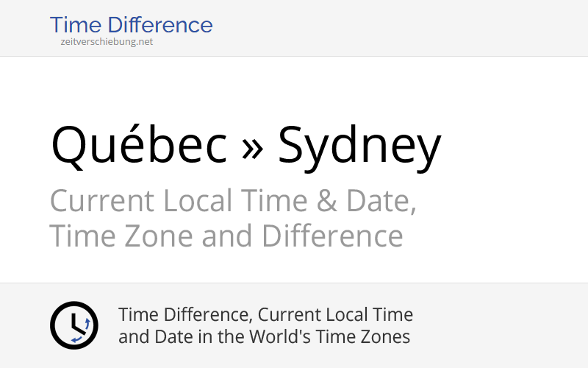Screen dimensions: 588x368
Task: Select "Sydney" in the main heading
Action: [x=359, y=149]
